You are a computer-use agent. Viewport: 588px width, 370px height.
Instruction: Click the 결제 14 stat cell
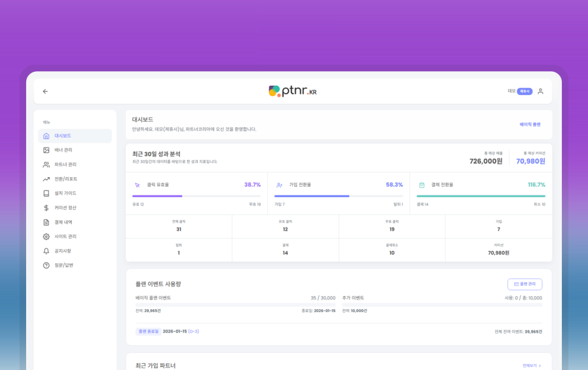tap(285, 250)
